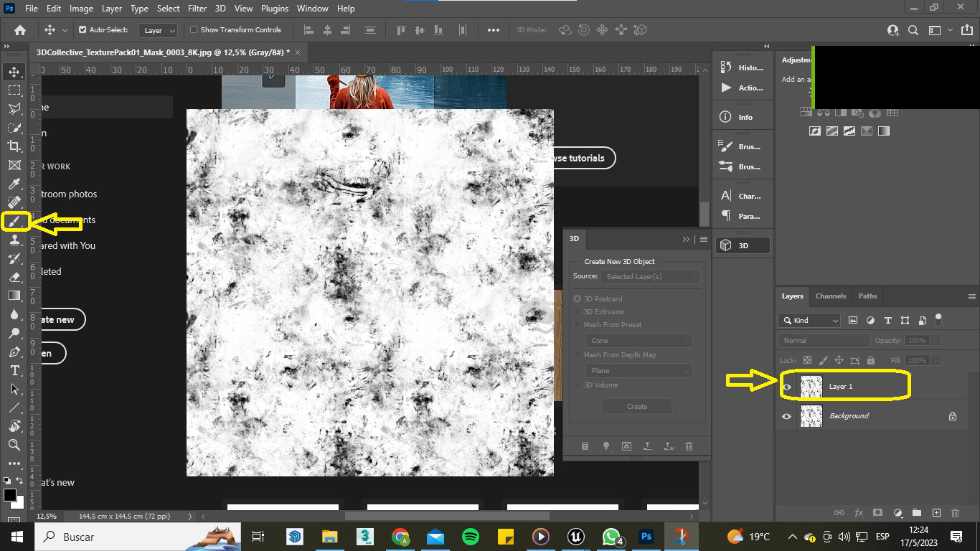This screenshot has height=551, width=980.
Task: Pick the Type tool
Action: tap(16, 370)
